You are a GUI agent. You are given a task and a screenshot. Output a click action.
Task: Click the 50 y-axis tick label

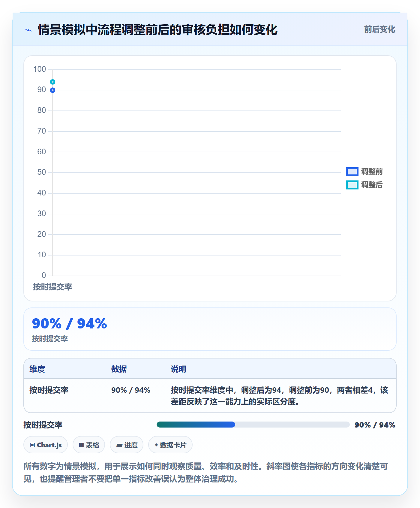(42, 172)
